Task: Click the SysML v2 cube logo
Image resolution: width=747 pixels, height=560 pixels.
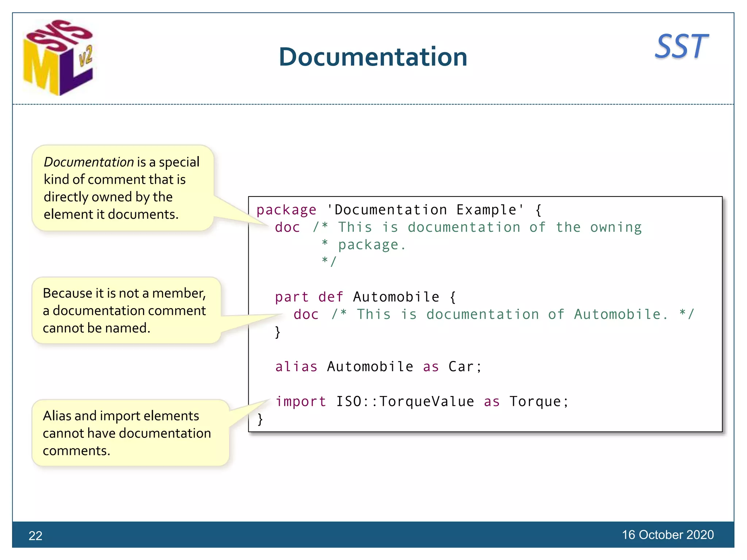Action: click(58, 58)
